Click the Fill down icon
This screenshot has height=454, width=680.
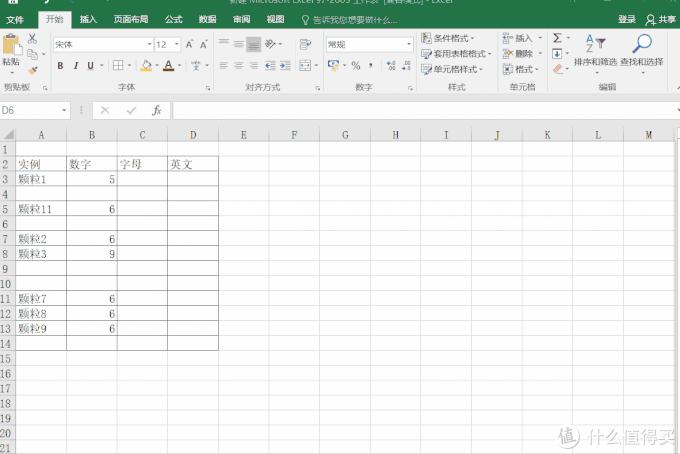[557, 54]
